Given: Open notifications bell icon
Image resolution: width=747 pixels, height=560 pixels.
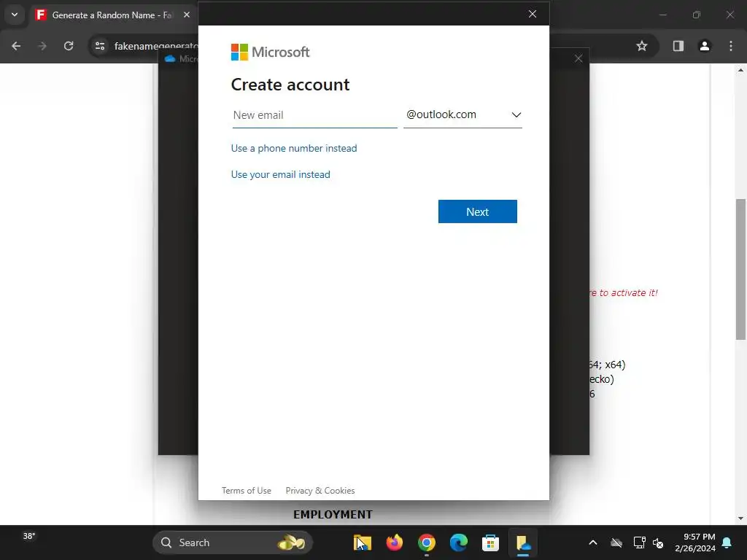Looking at the screenshot, I should [727, 542].
